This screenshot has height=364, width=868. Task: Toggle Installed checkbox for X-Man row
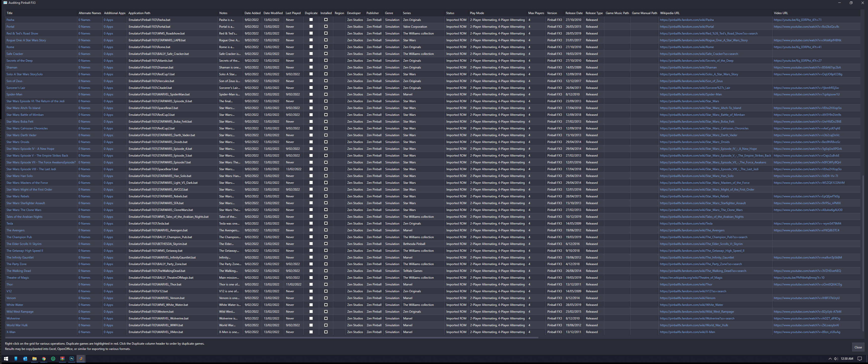(x=326, y=332)
